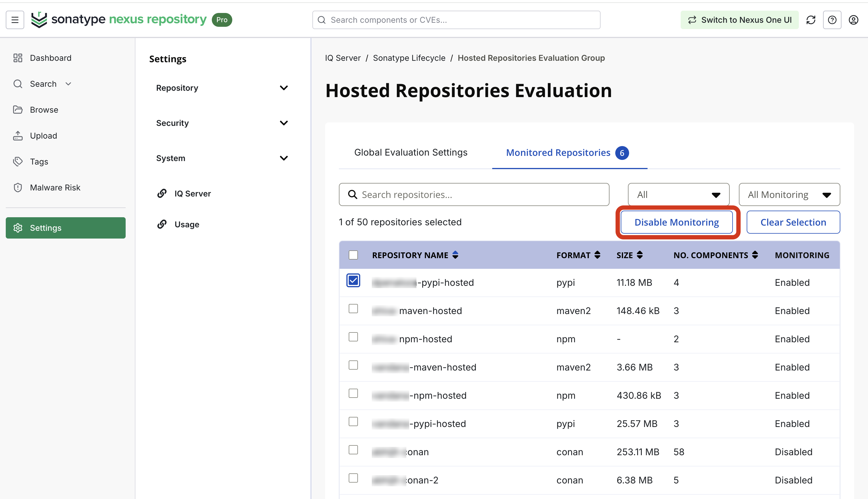Sort by No. Components column arrows

pos(755,255)
